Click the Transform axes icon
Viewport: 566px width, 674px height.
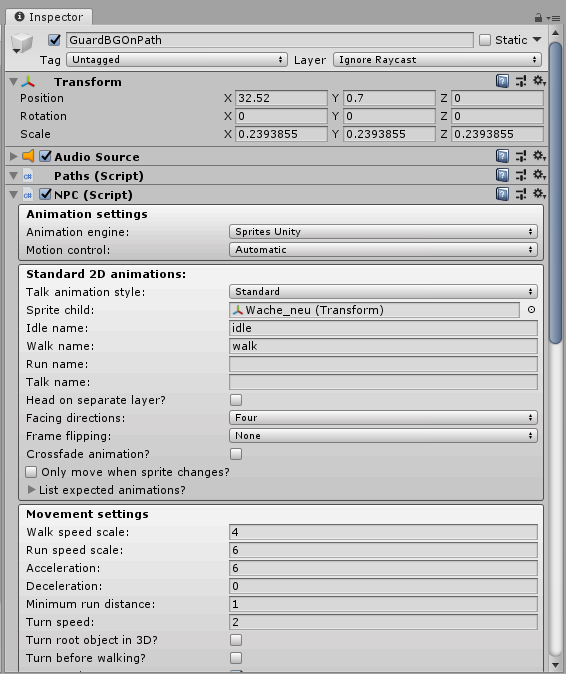tap(28, 82)
